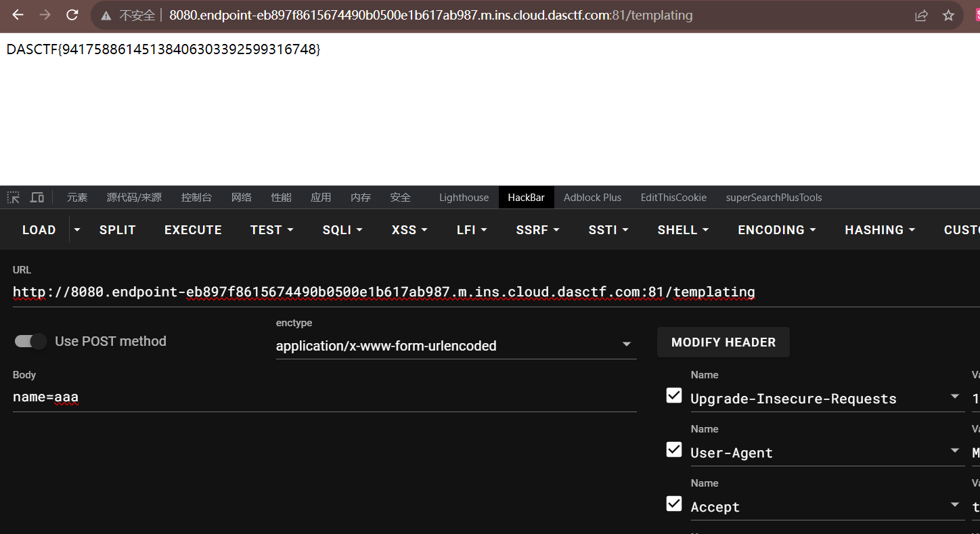Click the browser back arrow
The width and height of the screenshot is (980, 534).
coord(18,15)
